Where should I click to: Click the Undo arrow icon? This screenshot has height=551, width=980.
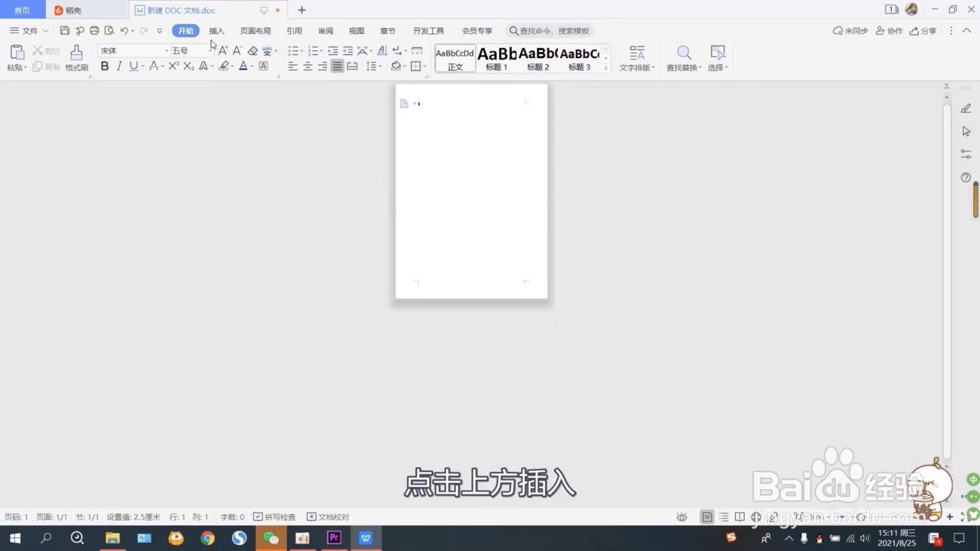(124, 31)
